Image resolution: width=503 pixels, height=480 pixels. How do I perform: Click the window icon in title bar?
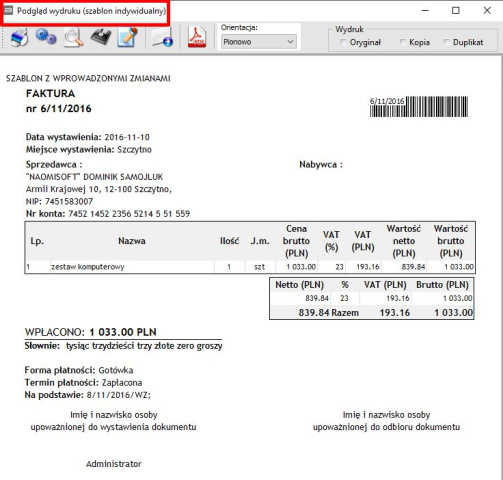(8, 10)
